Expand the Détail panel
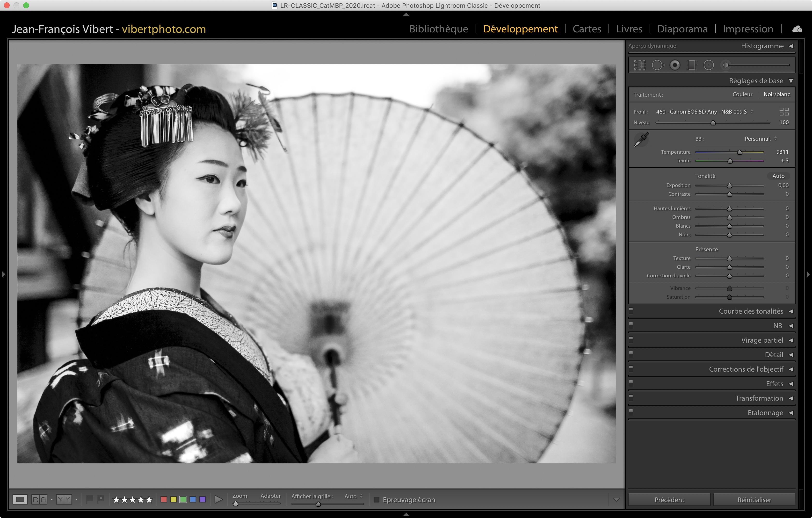The width and height of the screenshot is (812, 518). (774, 354)
